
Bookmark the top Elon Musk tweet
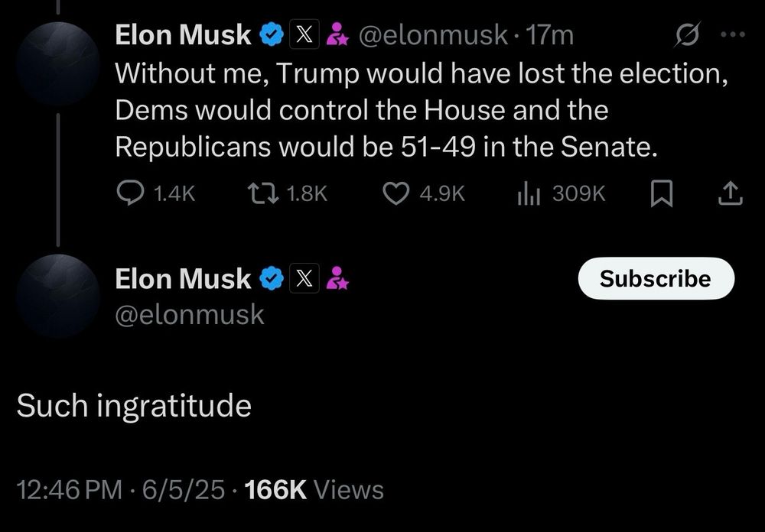click(661, 195)
